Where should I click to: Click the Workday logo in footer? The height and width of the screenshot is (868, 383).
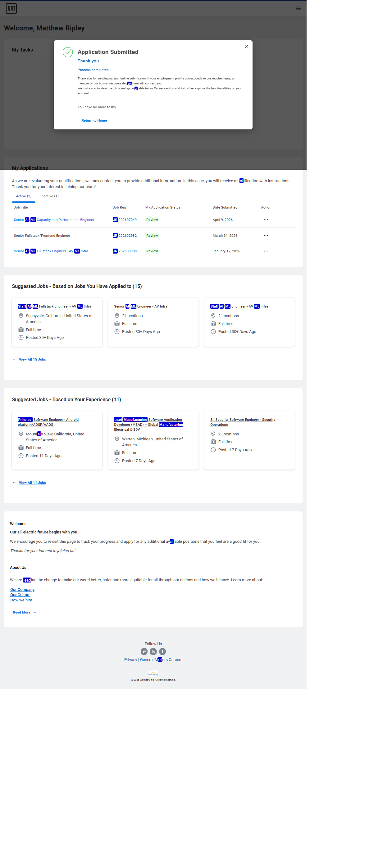(x=153, y=674)
